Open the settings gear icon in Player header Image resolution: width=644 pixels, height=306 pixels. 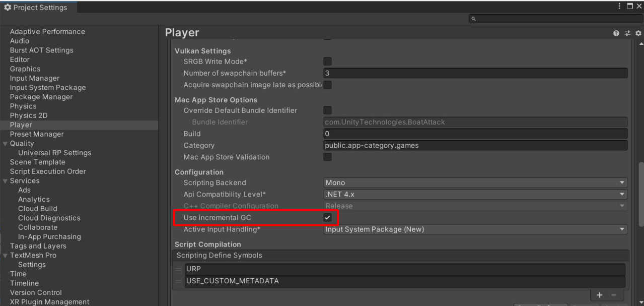click(x=638, y=33)
